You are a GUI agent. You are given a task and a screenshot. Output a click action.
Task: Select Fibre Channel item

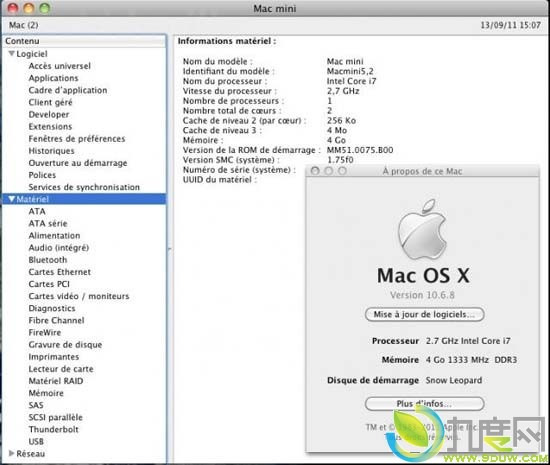point(56,321)
